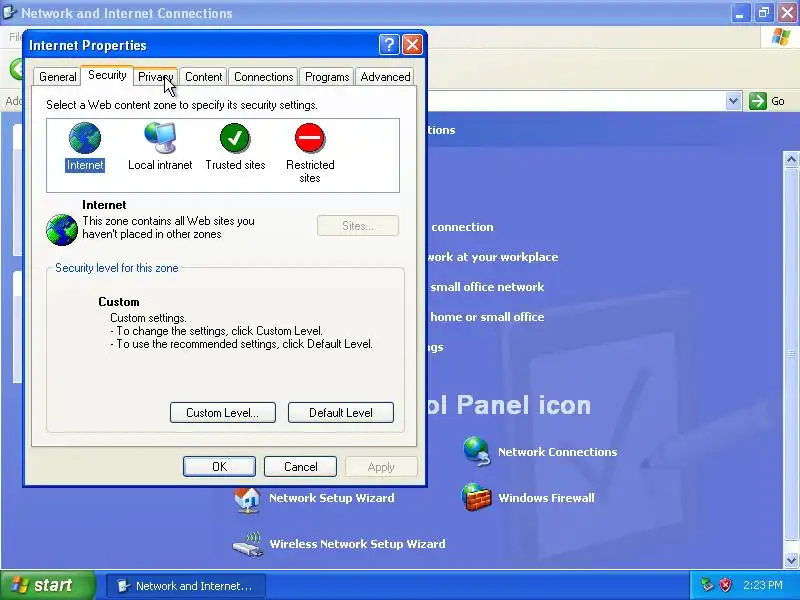Click the 'work at your workplace' task link
The height and width of the screenshot is (600, 800).
(493, 257)
